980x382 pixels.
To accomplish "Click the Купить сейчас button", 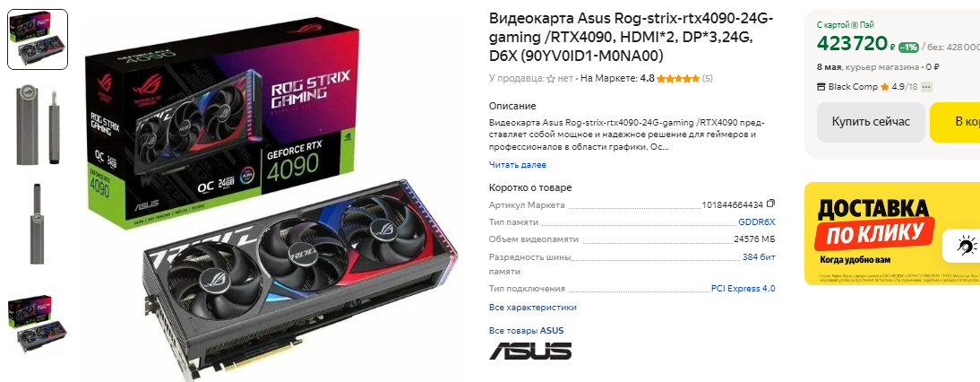I will pos(871,122).
